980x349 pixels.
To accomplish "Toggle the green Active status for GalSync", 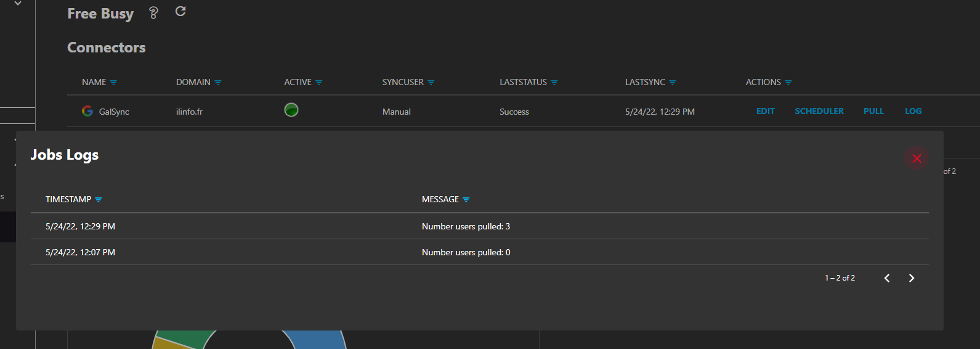I will pyautogui.click(x=291, y=110).
